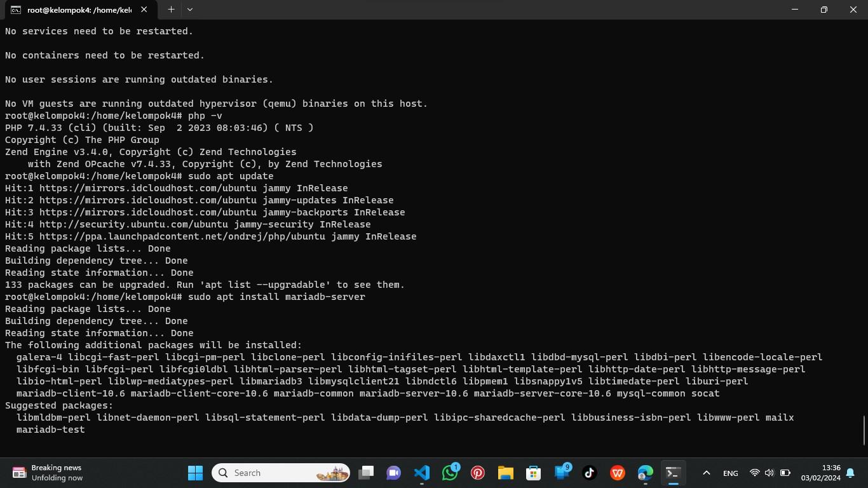Click '133 packages can be upgraded' line
This screenshot has height=488, width=868.
coord(205,285)
